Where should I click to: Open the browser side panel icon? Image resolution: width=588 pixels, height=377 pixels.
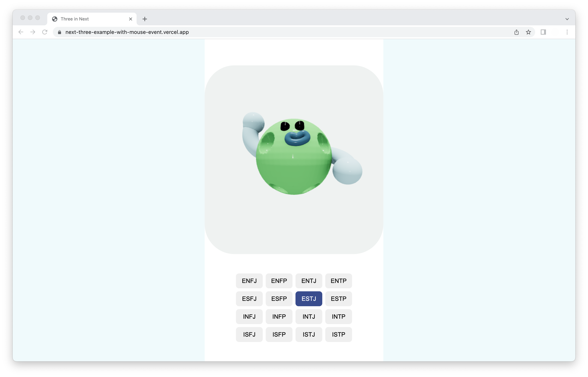coord(543,32)
